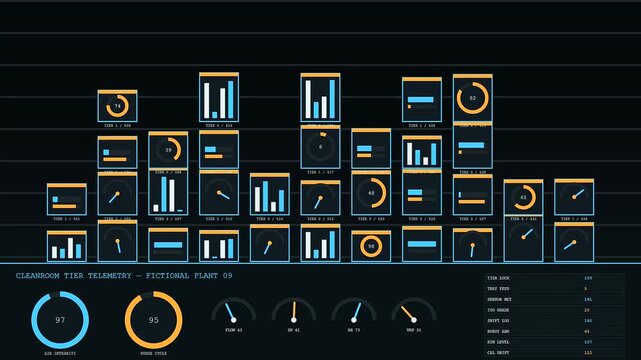The height and width of the screenshot is (360, 641).
Task: Click the DRIFT LOG row
Action: [x=554, y=320]
